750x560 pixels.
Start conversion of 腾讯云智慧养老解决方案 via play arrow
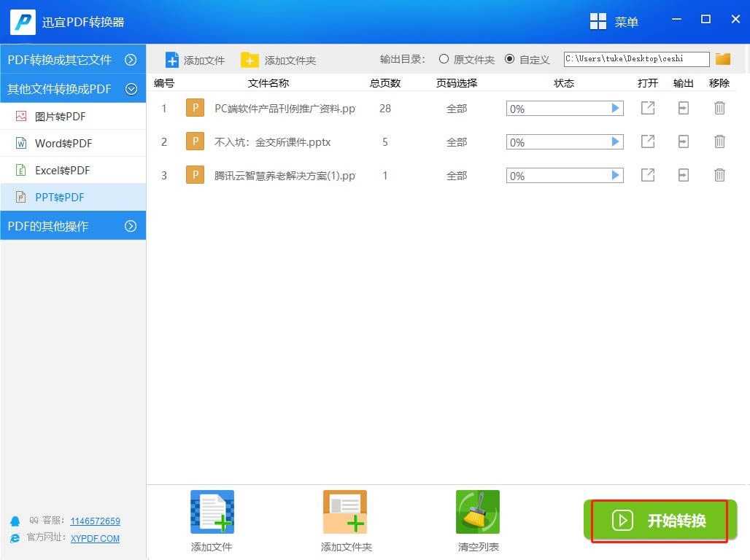tap(616, 176)
